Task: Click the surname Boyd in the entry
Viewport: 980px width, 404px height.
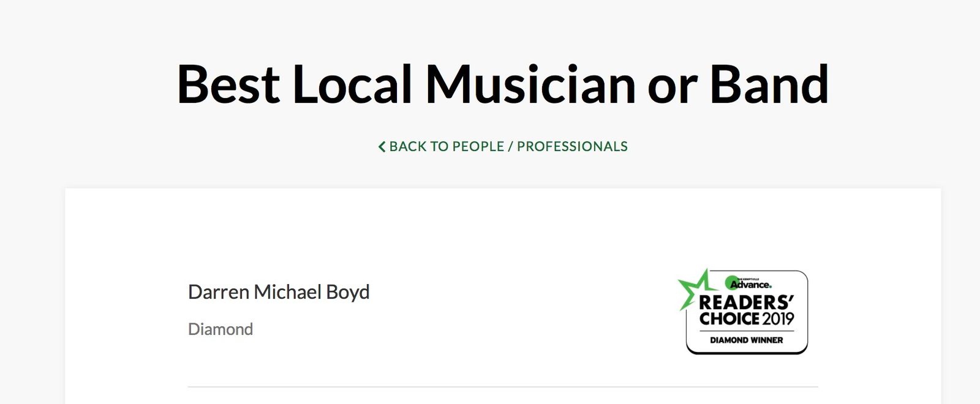Action: coord(347,292)
